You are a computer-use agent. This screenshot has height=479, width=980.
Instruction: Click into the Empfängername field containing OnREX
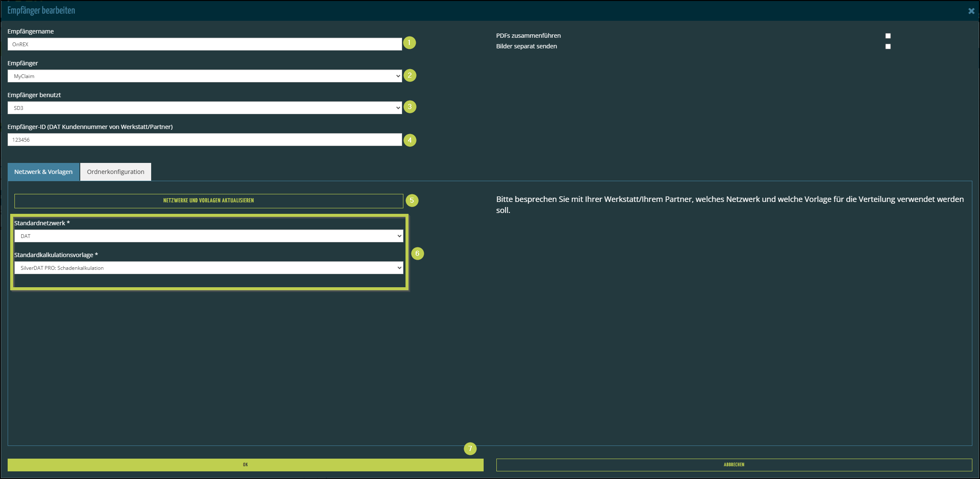205,45
